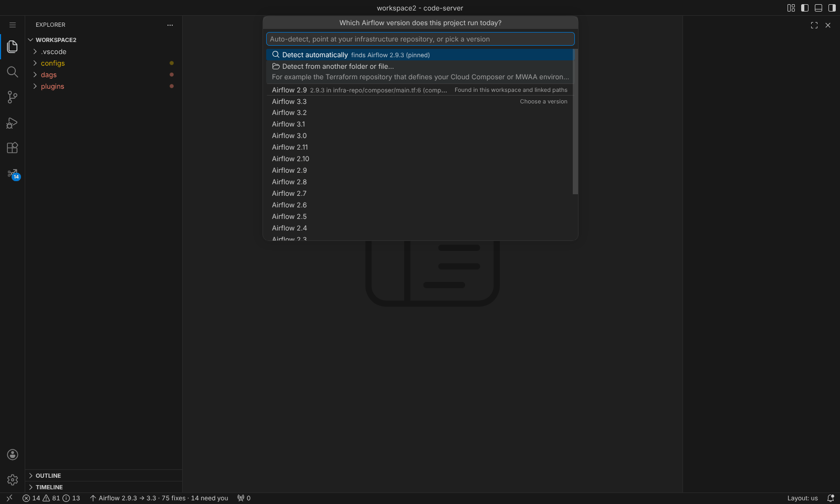
Task: Select Airflow 2.5 version
Action: point(419,217)
